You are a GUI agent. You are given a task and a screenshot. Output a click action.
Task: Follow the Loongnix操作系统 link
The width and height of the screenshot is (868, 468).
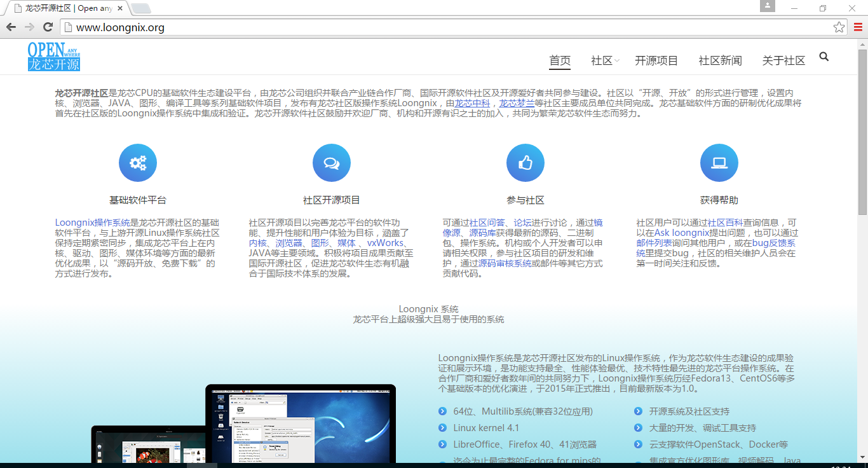coord(92,223)
